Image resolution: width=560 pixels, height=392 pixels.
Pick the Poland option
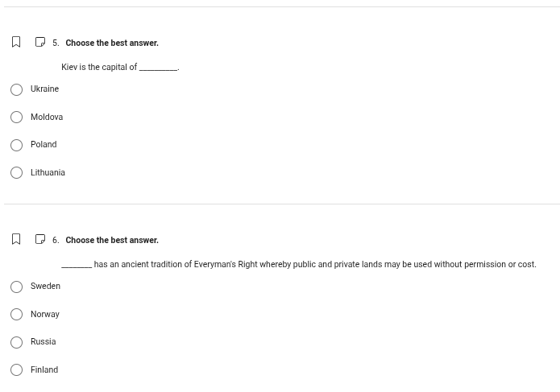click(x=16, y=145)
